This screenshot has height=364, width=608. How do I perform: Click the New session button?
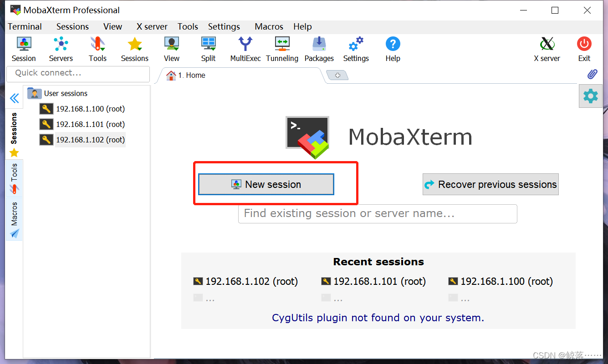[266, 184]
